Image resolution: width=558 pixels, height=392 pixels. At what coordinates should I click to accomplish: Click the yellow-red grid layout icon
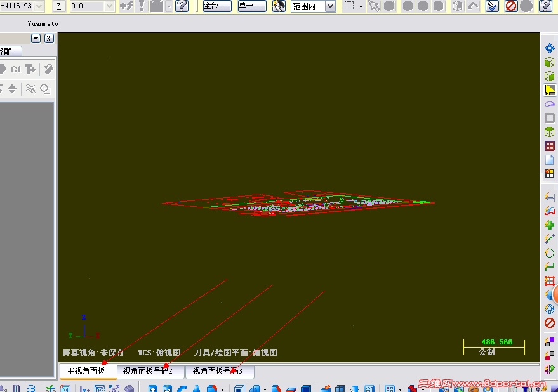(550, 174)
